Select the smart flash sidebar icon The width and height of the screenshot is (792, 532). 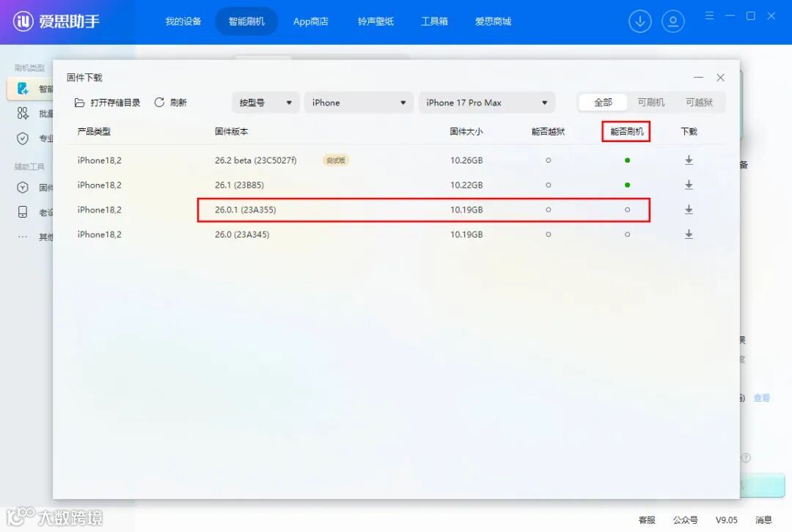(x=23, y=89)
